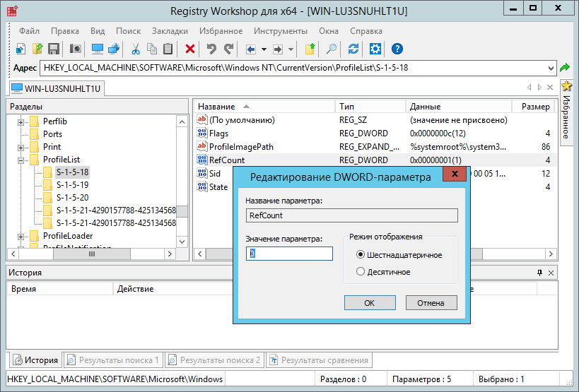Click the refresh arrows icon

353,49
